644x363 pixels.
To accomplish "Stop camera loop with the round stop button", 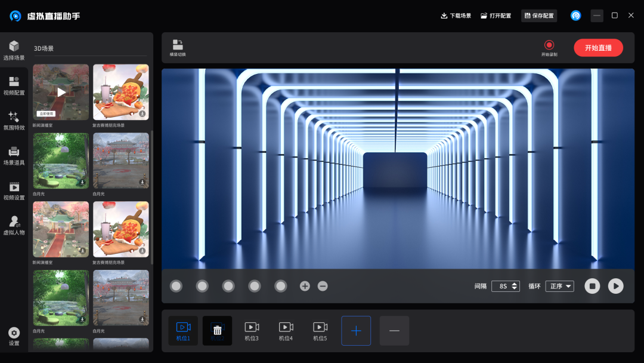I will point(592,286).
